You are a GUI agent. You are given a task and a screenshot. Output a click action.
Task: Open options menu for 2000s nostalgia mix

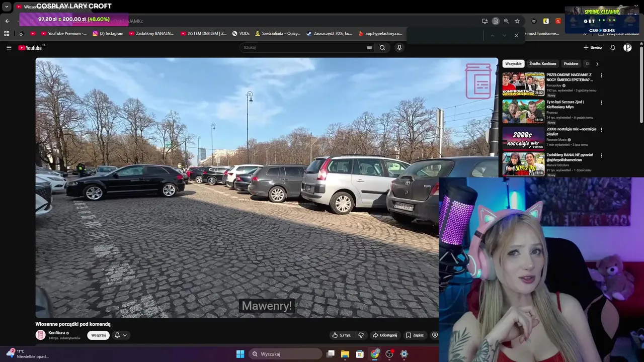tap(601, 130)
